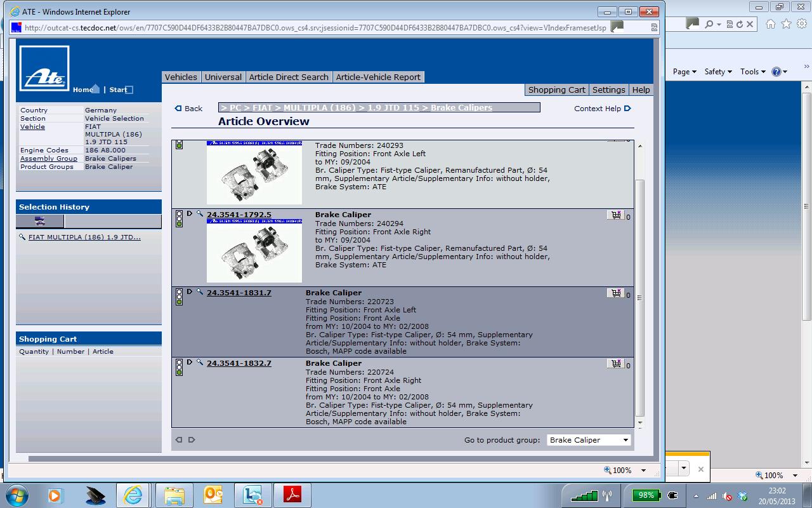Click the Vehicle link in sidebar

tap(32, 126)
